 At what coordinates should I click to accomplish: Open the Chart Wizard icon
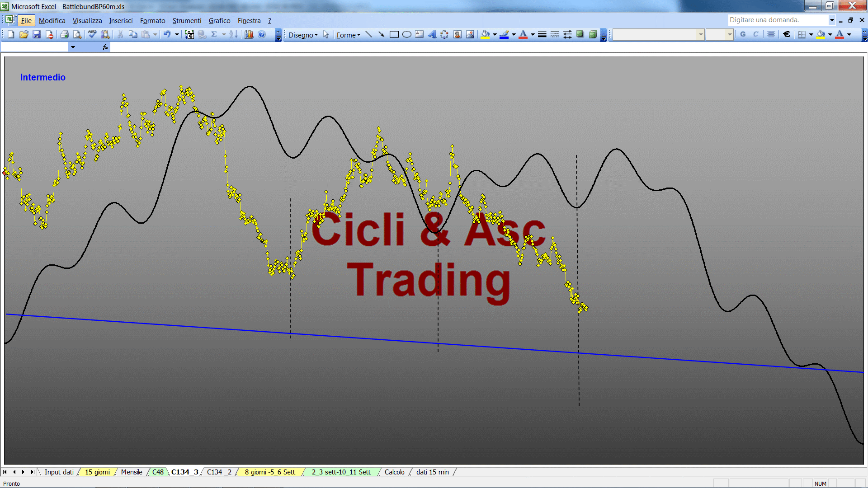[249, 34]
